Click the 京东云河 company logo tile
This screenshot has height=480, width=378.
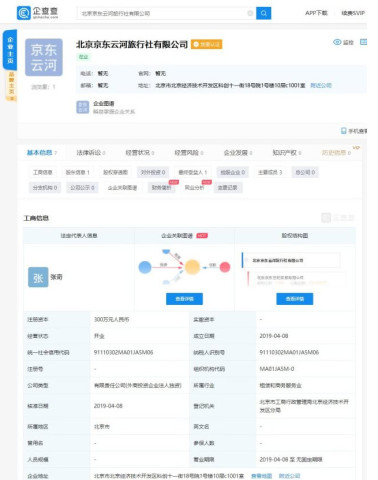tap(44, 57)
